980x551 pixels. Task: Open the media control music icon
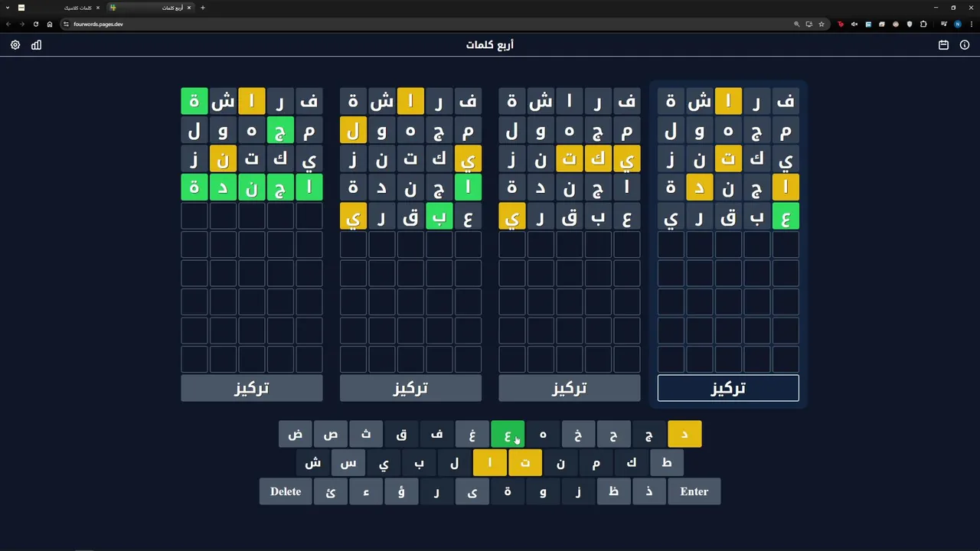pyautogui.click(x=944, y=24)
